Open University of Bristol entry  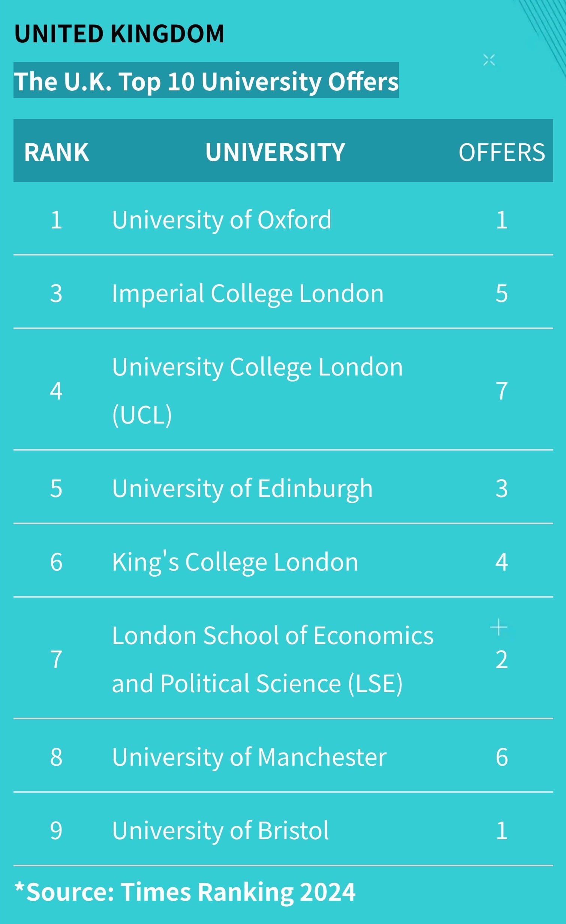tap(220, 831)
